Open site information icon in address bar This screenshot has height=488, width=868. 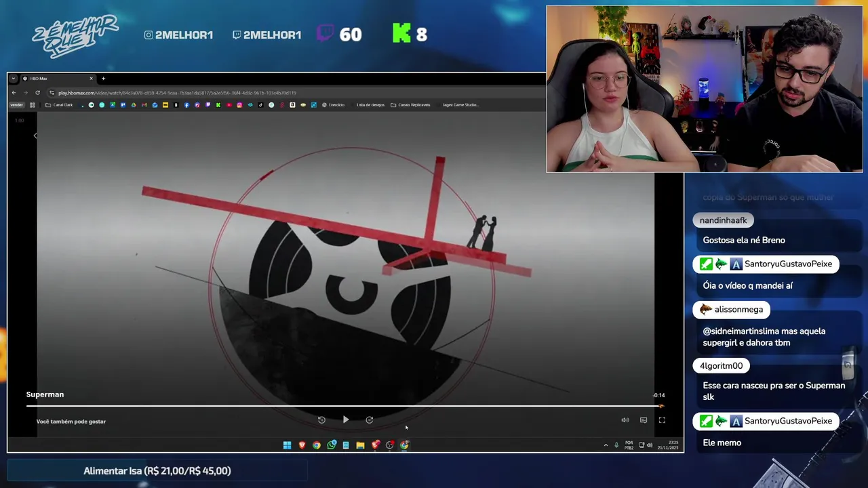point(52,93)
